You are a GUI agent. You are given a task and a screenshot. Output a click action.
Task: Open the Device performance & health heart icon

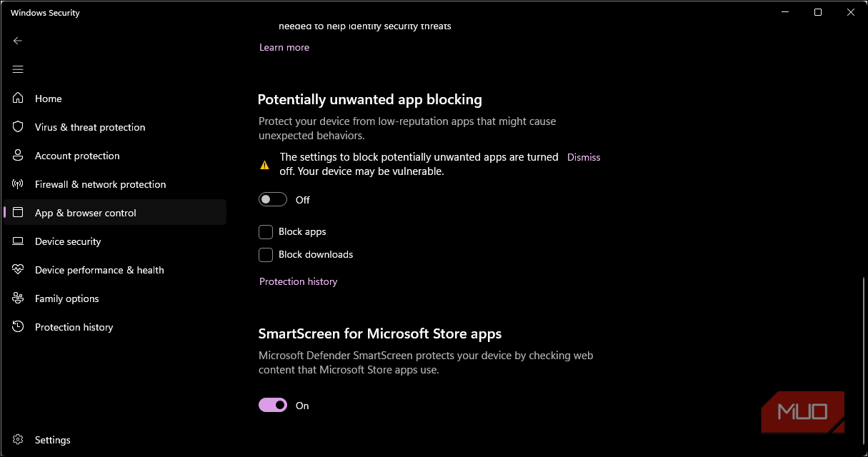[x=19, y=270]
